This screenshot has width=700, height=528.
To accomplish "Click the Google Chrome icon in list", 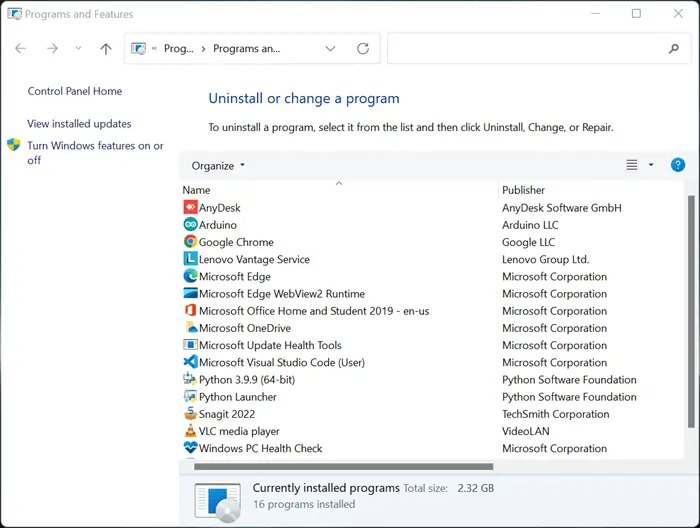I will (190, 241).
